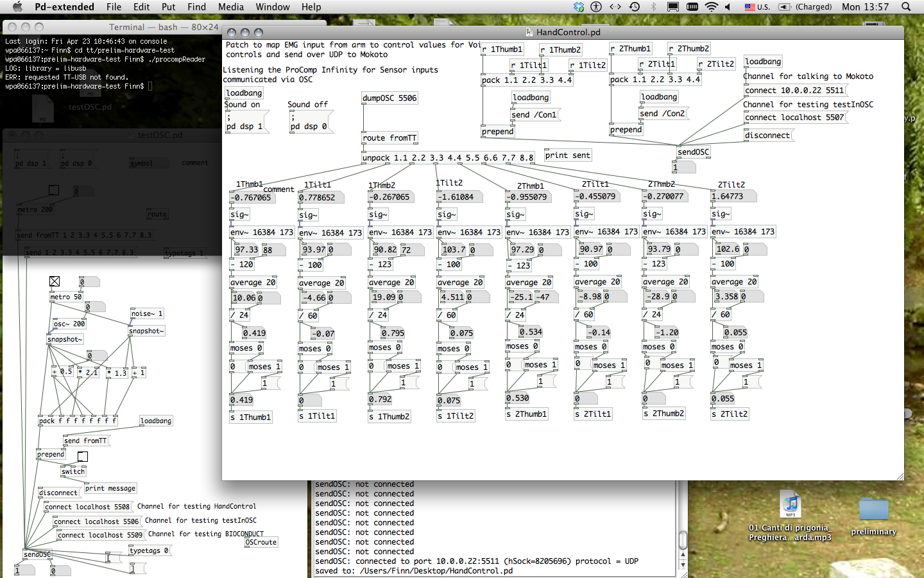
Task: Open the battery (Charged) status menu
Action: (805, 7)
